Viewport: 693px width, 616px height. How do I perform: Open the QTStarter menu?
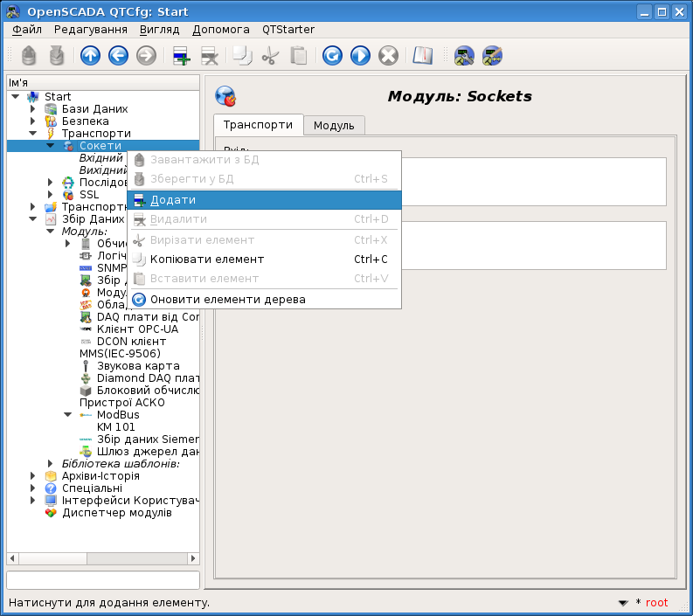[288, 30]
